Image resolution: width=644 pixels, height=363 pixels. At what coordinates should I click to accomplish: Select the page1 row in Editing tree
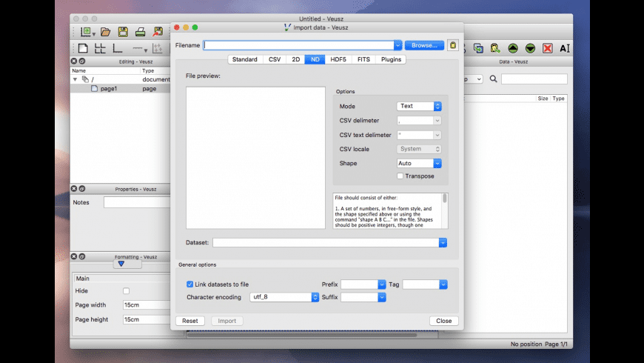click(x=121, y=88)
